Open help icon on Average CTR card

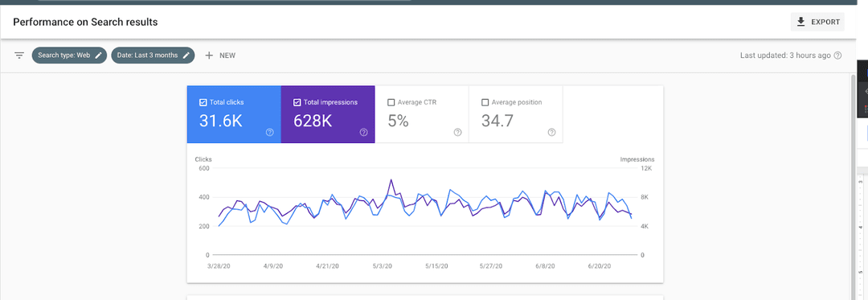click(x=458, y=132)
